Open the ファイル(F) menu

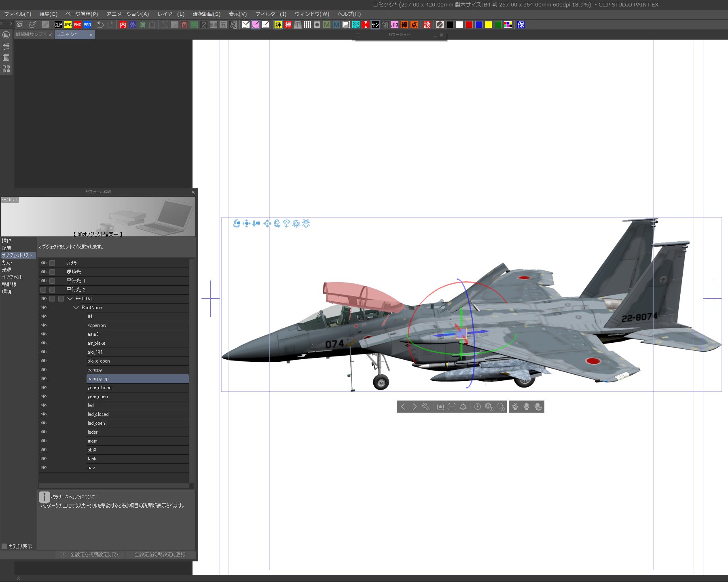pyautogui.click(x=18, y=14)
